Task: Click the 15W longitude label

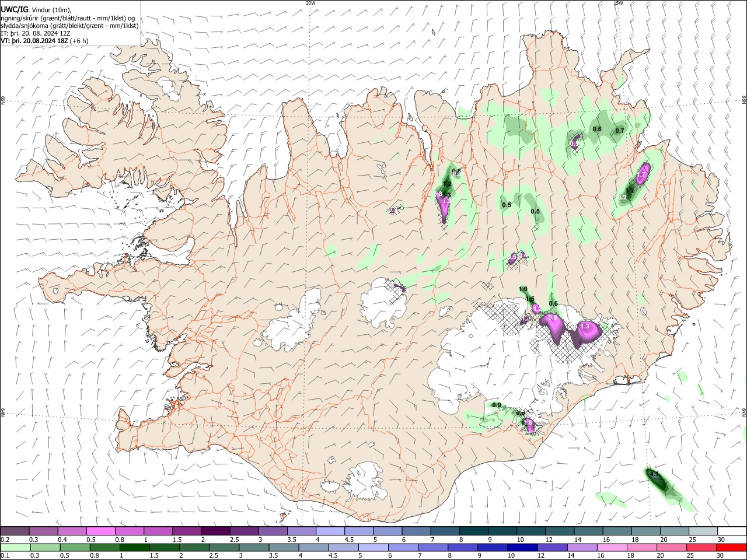Action: click(x=618, y=3)
